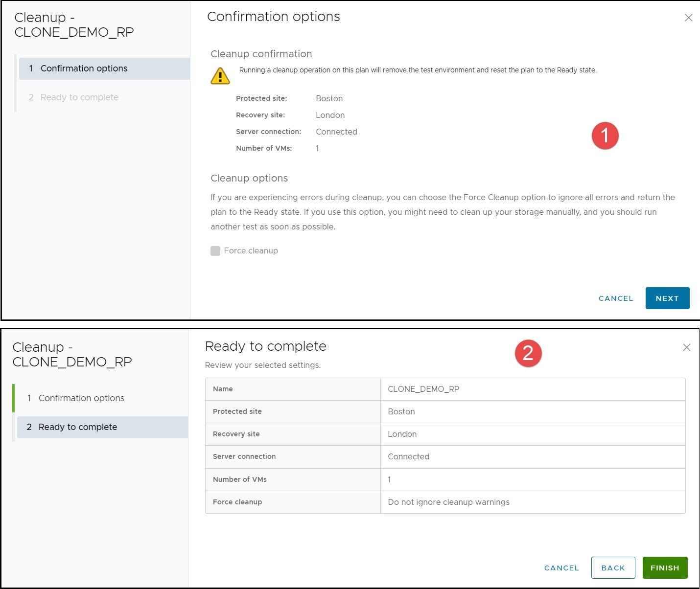Click the 'London' summary table cell
Viewport: 700px width, 589px height.
point(533,434)
